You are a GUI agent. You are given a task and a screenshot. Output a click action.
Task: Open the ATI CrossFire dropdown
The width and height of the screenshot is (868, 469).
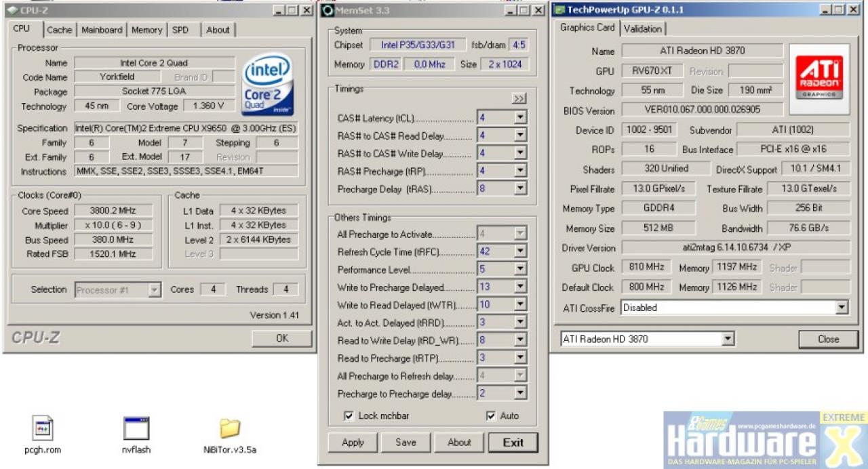click(842, 308)
